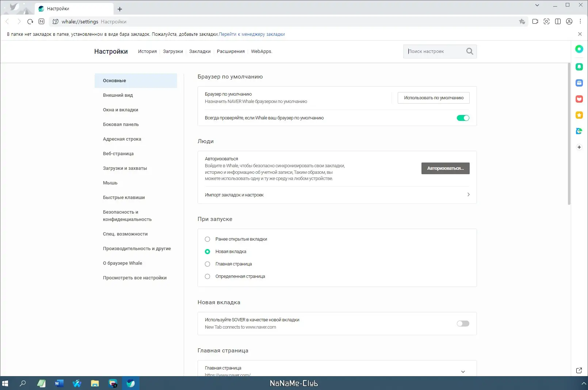Expand the 'Главная страница' dropdown
Viewport: 588px width, 390px height.
463,371
